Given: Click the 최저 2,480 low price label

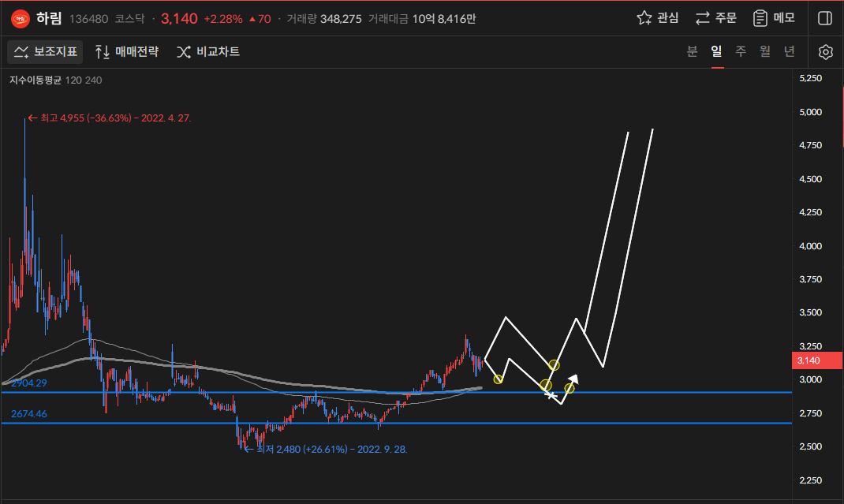Looking at the screenshot, I should [x=326, y=449].
